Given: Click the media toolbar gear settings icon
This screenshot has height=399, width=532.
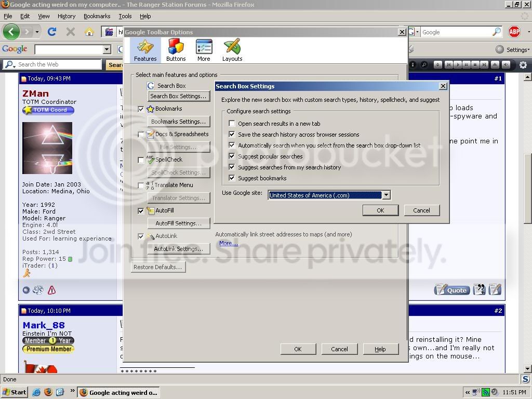Looking at the screenshot, I should pyautogui.click(x=523, y=64).
